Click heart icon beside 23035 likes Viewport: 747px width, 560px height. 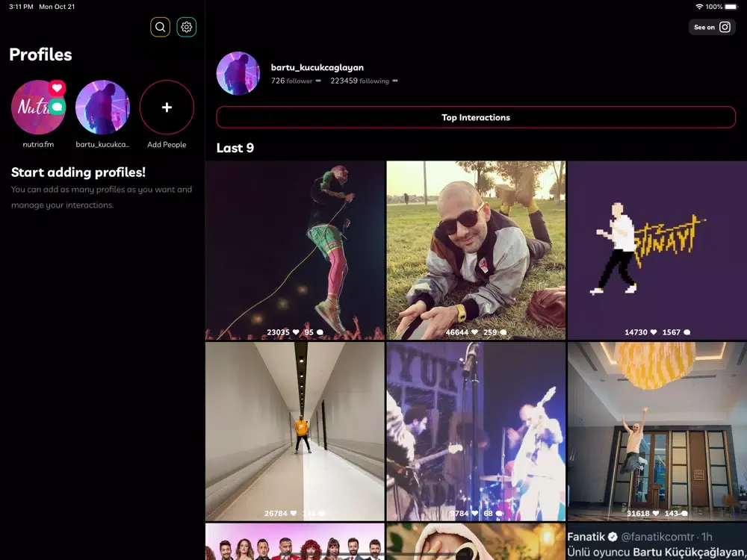(296, 332)
